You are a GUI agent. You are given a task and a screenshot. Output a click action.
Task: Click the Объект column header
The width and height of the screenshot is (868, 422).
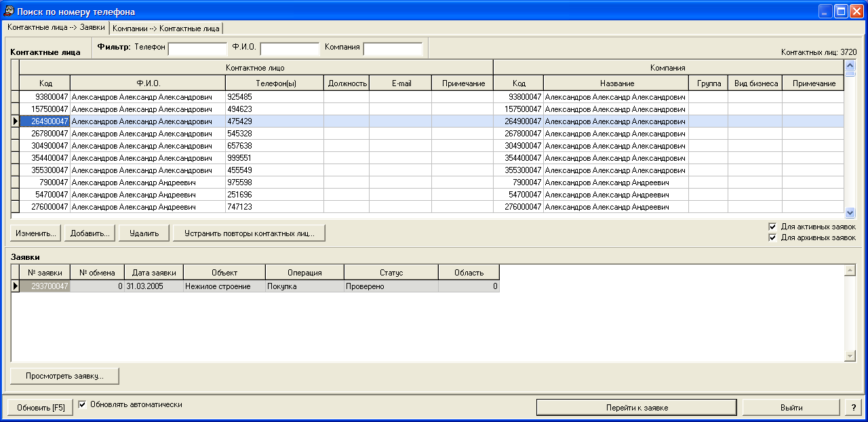[x=224, y=273]
